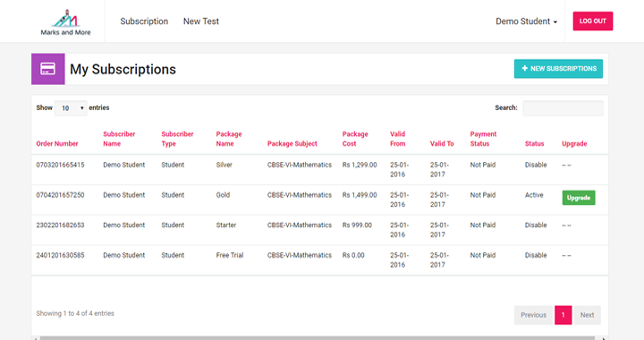Sort by Package Cost column header
This screenshot has width=644, height=340.
pos(355,139)
